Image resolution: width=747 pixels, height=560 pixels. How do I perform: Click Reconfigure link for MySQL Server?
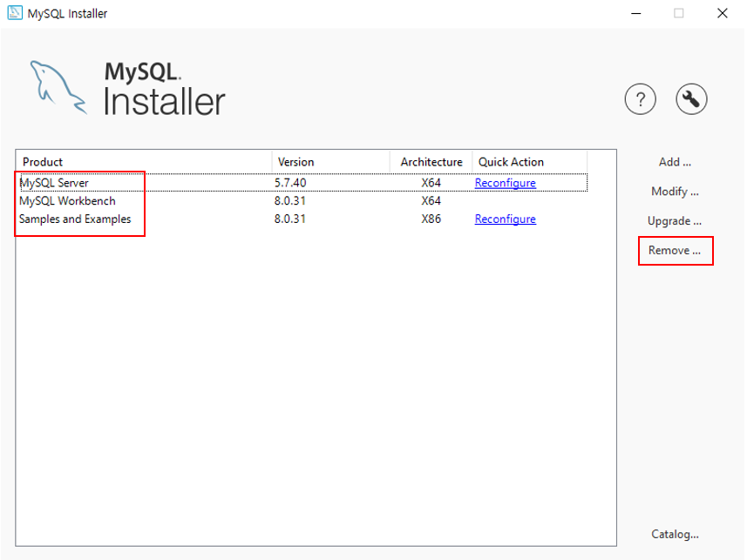point(505,183)
